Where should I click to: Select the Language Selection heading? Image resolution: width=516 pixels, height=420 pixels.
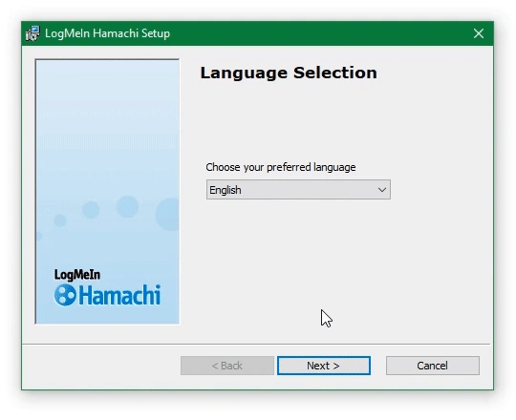click(289, 73)
